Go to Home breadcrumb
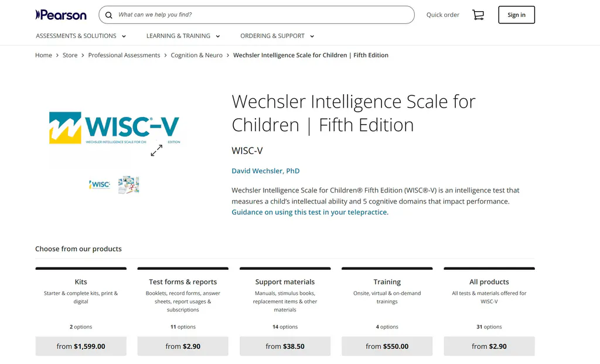Image resolution: width=600 pixels, height=364 pixels. click(x=43, y=55)
